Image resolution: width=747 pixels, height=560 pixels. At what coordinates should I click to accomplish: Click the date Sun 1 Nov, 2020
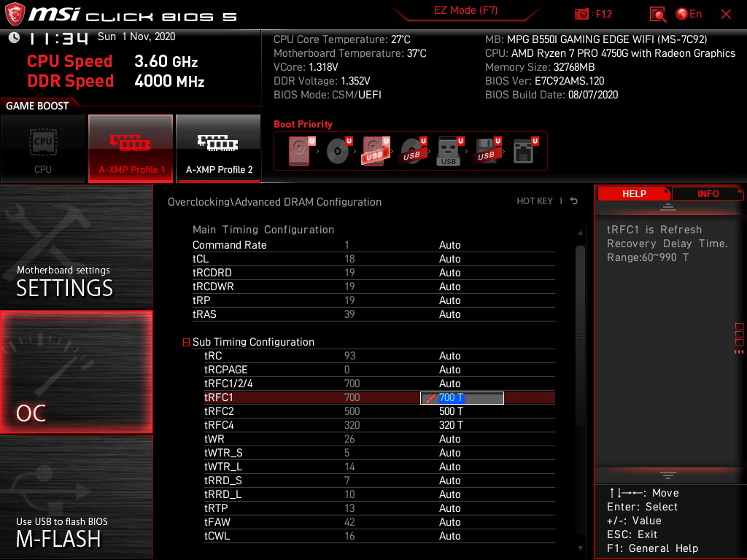click(136, 36)
